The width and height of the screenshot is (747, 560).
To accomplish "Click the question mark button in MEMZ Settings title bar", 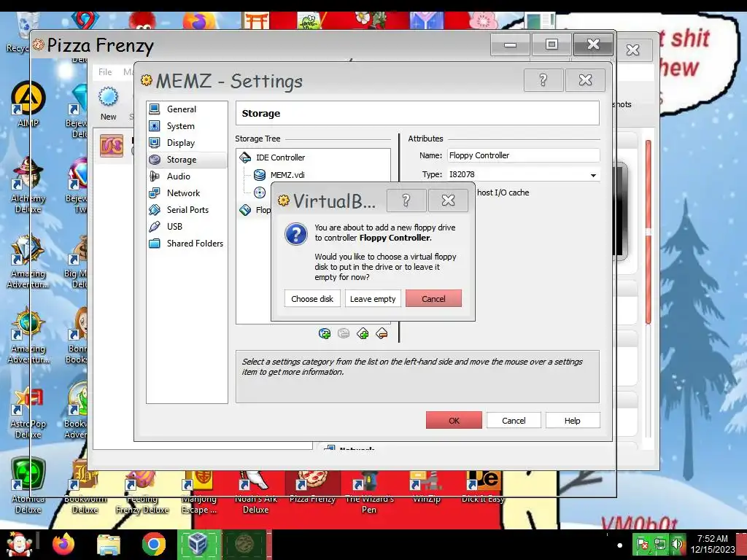I will tap(543, 80).
